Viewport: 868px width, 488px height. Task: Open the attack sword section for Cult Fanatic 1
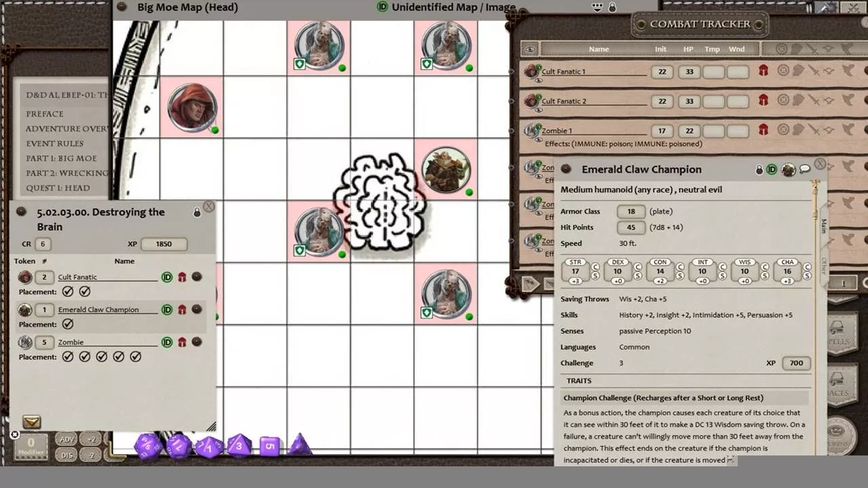[x=814, y=70]
